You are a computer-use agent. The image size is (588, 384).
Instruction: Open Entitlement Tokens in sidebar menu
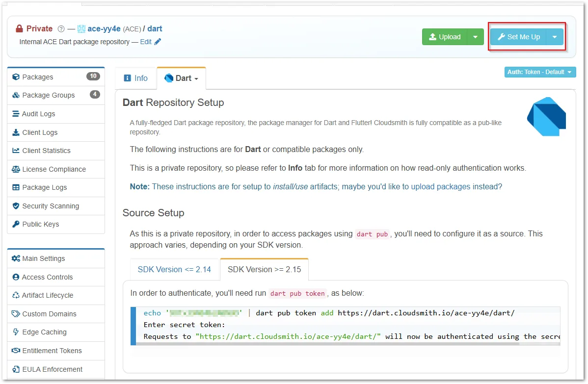[x=56, y=350]
